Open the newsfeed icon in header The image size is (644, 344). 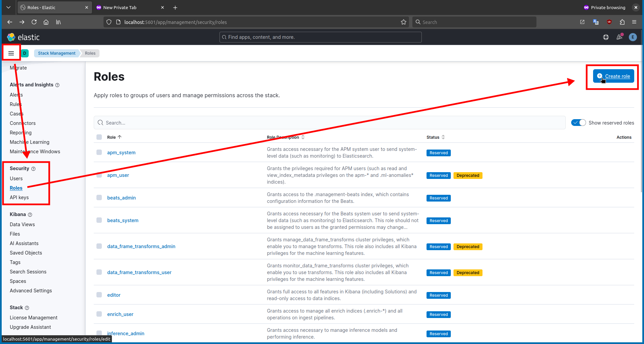pos(619,37)
